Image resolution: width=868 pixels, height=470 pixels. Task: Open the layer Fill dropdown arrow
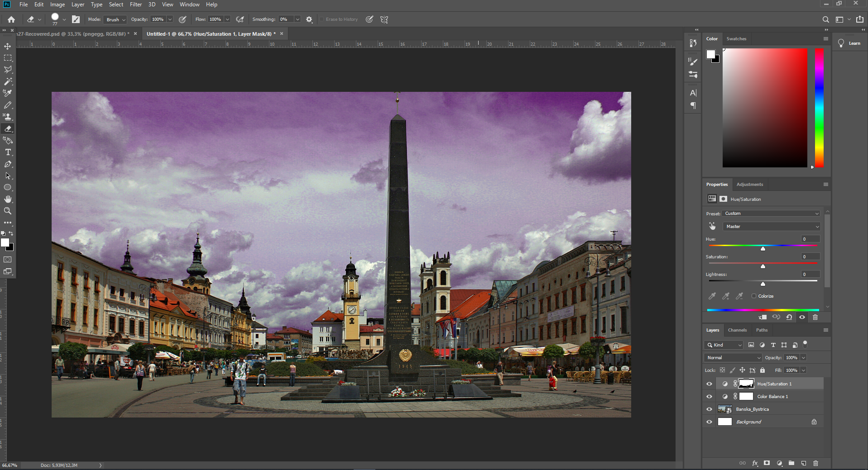[804, 370]
